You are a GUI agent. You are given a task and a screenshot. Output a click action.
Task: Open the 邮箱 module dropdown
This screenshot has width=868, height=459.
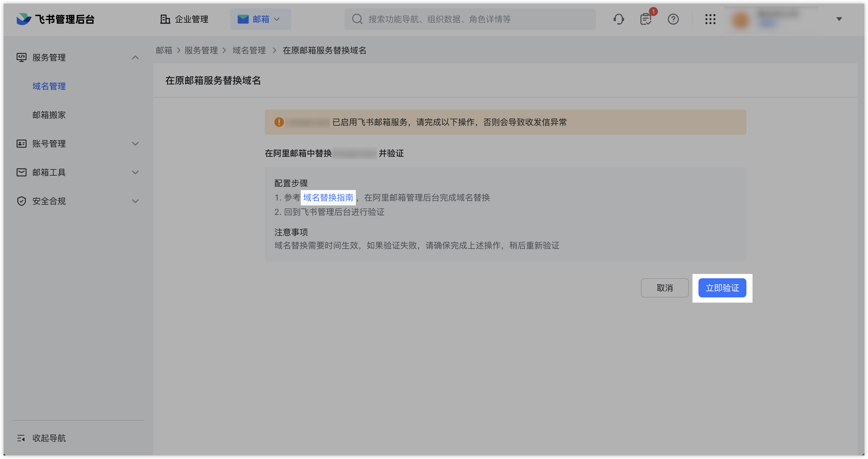coord(260,19)
